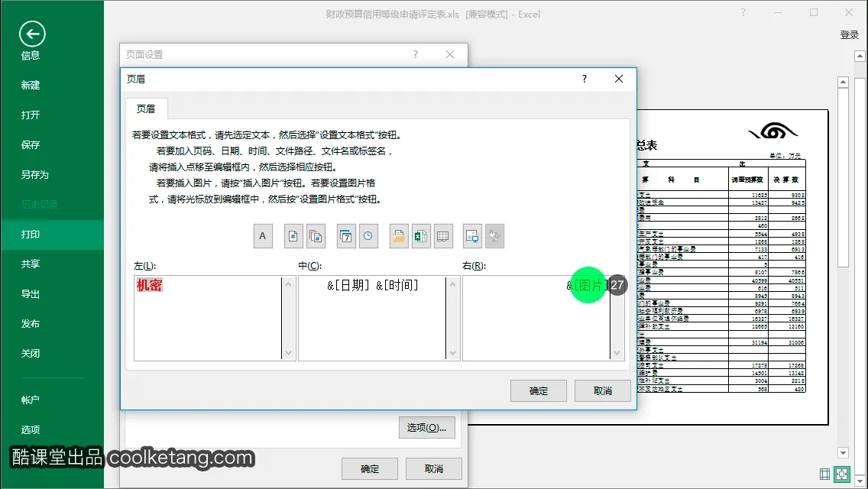Go back with the backstage arrow
868x489 pixels.
click(32, 34)
